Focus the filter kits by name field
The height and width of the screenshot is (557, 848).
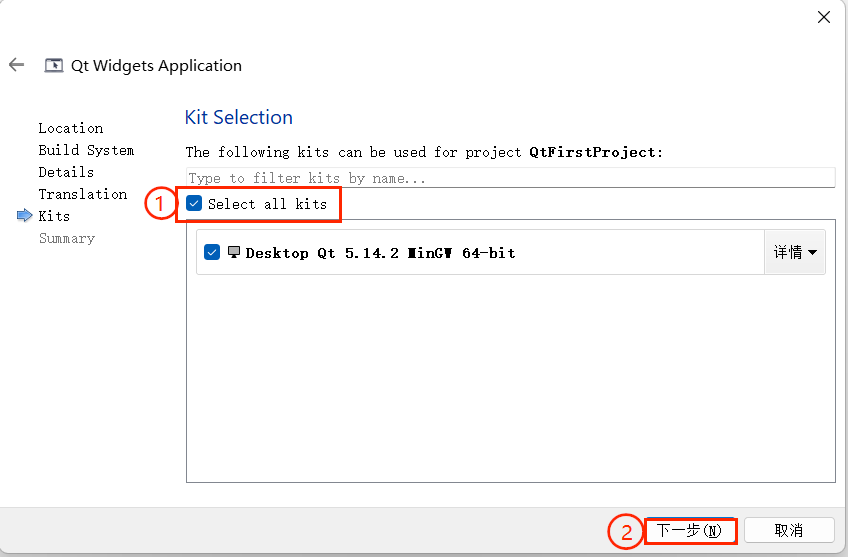pos(511,178)
